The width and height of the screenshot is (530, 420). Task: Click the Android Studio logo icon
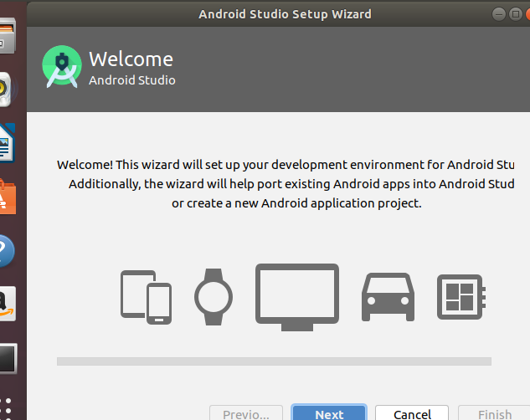(x=62, y=66)
